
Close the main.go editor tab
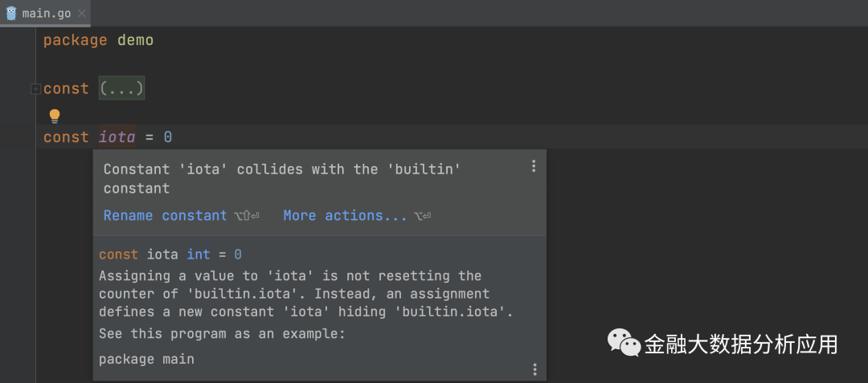coord(82,13)
